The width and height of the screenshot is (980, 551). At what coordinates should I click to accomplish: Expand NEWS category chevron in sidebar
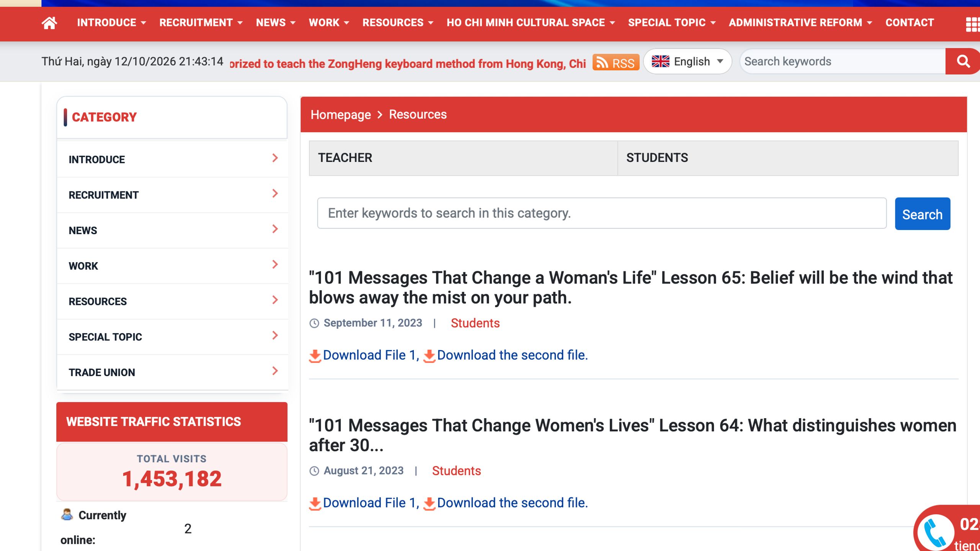(x=275, y=229)
